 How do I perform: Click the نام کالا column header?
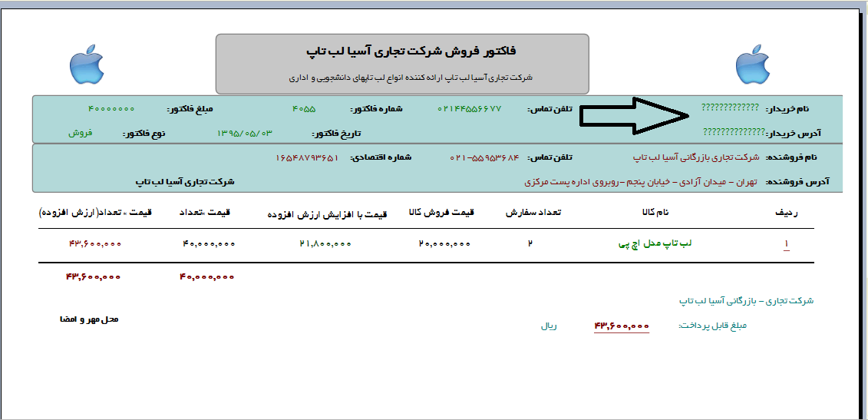pyautogui.click(x=655, y=212)
